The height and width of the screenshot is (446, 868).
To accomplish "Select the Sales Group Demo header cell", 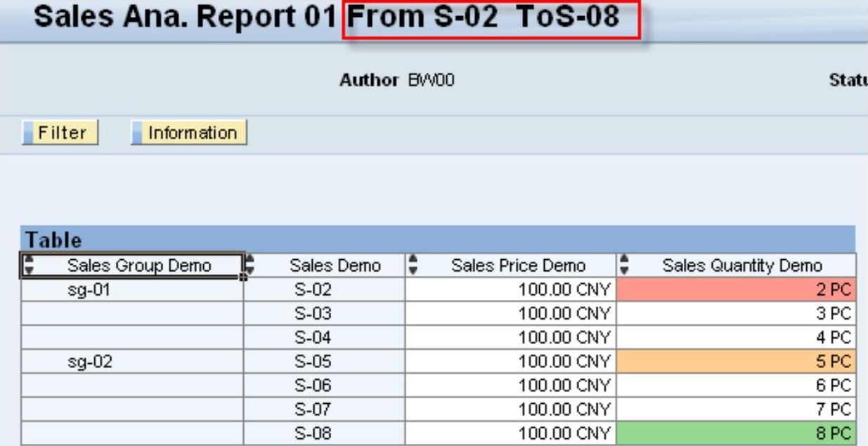I will (138, 265).
